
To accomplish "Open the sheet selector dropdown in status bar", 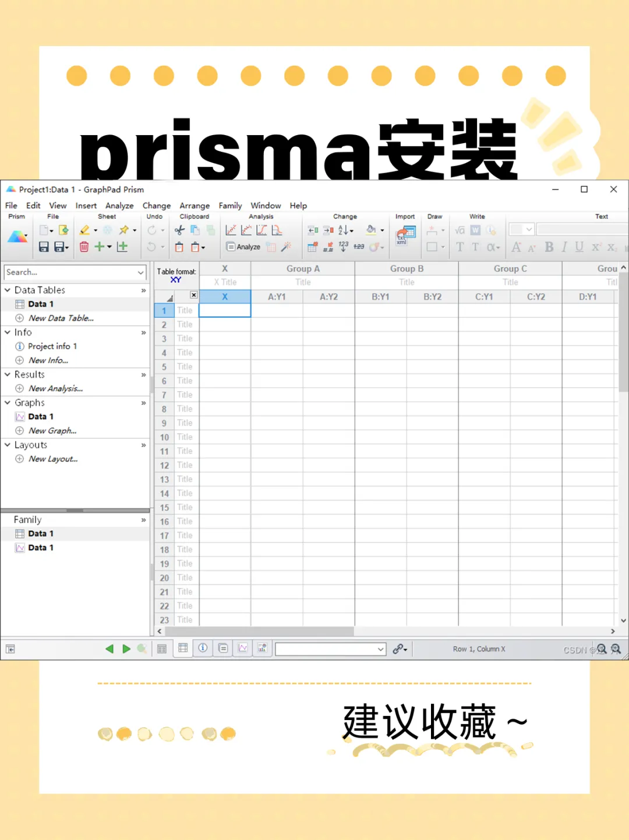I will click(380, 649).
